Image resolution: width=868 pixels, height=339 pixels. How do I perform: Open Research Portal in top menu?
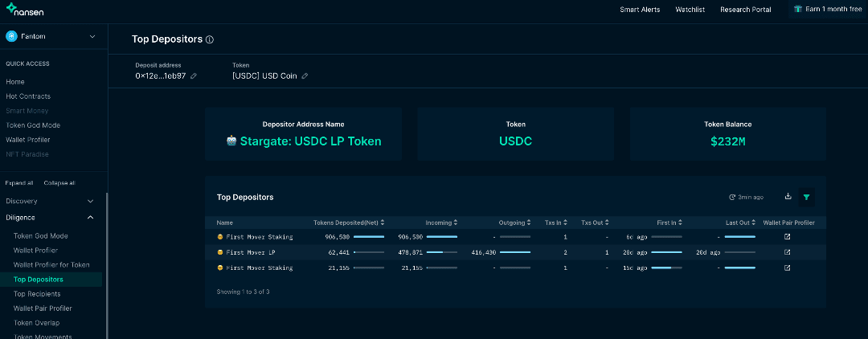coord(745,10)
